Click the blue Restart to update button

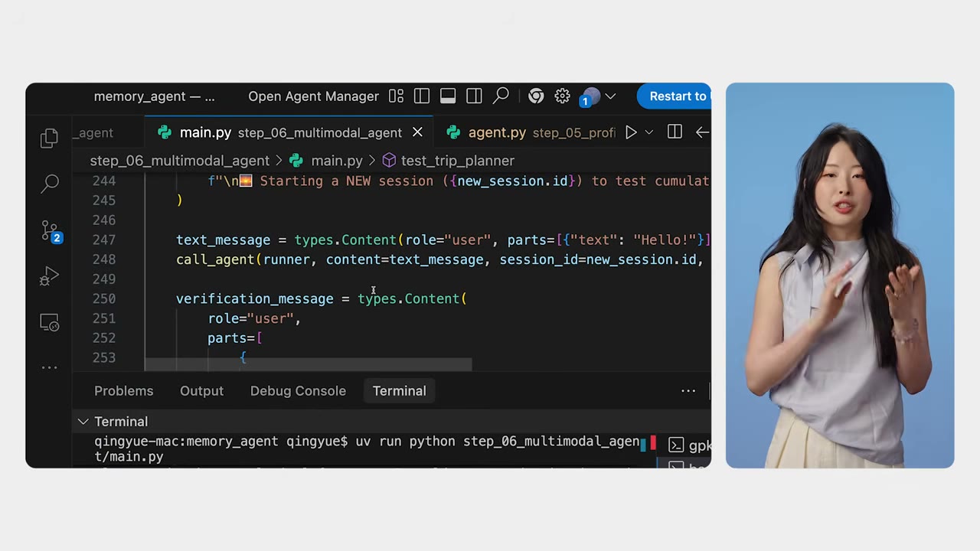[675, 96]
